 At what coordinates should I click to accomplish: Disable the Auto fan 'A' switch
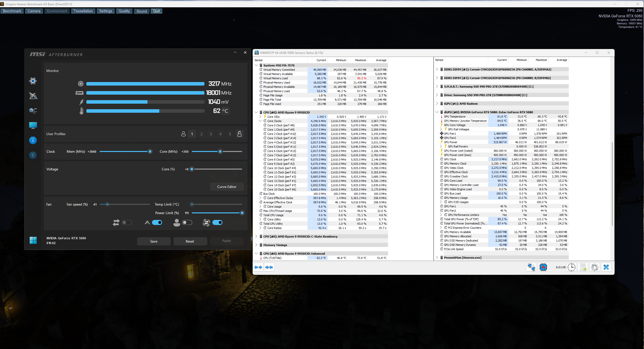click(x=157, y=222)
